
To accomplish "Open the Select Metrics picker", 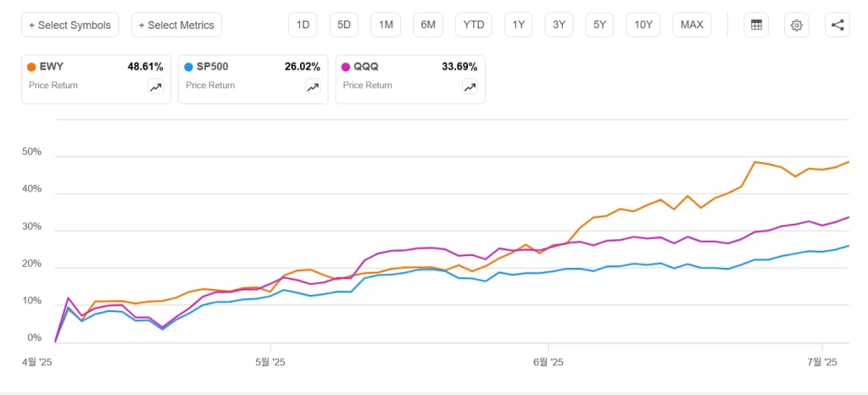I will (x=176, y=25).
